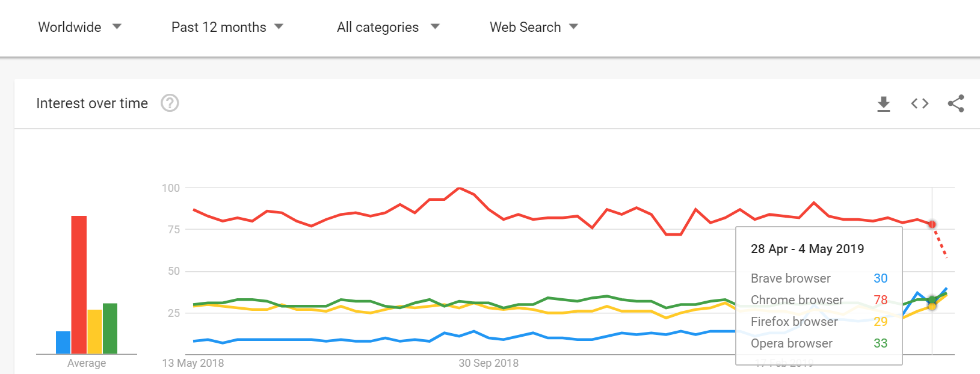Viewport: 980px width, 374px height.
Task: Click the Average label under bars
Action: click(87, 363)
